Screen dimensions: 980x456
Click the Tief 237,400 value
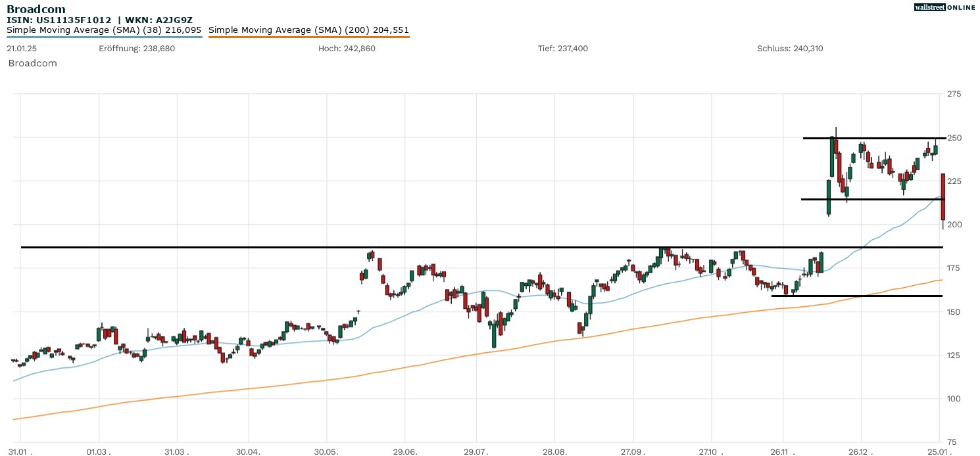562,49
